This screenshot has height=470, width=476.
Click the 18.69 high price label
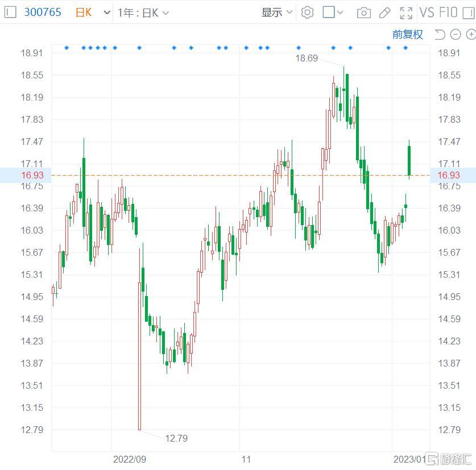pyautogui.click(x=307, y=58)
